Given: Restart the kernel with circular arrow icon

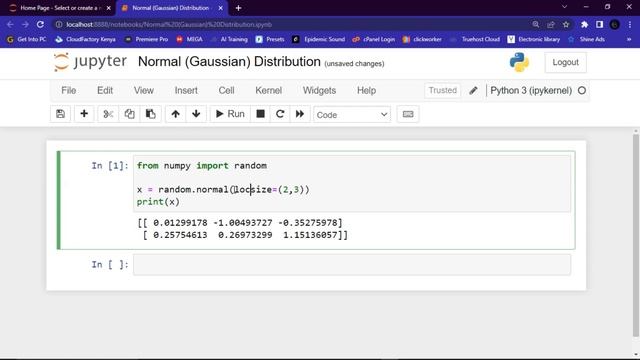Looking at the screenshot, I should point(280,114).
